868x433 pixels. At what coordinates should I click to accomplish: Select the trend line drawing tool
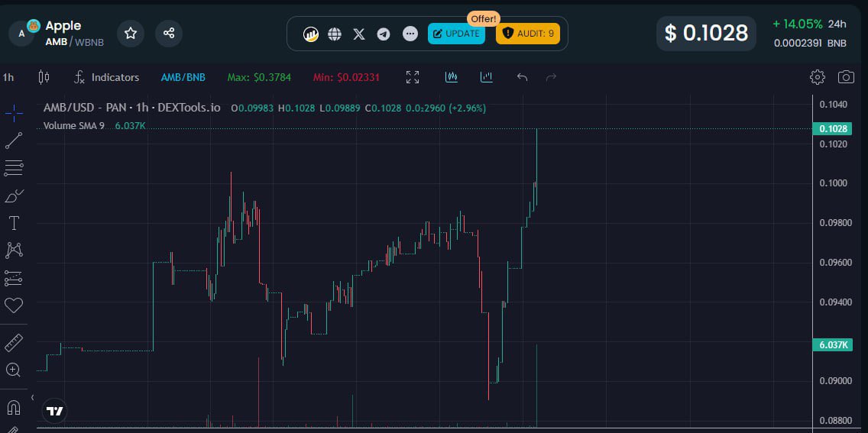(14, 141)
